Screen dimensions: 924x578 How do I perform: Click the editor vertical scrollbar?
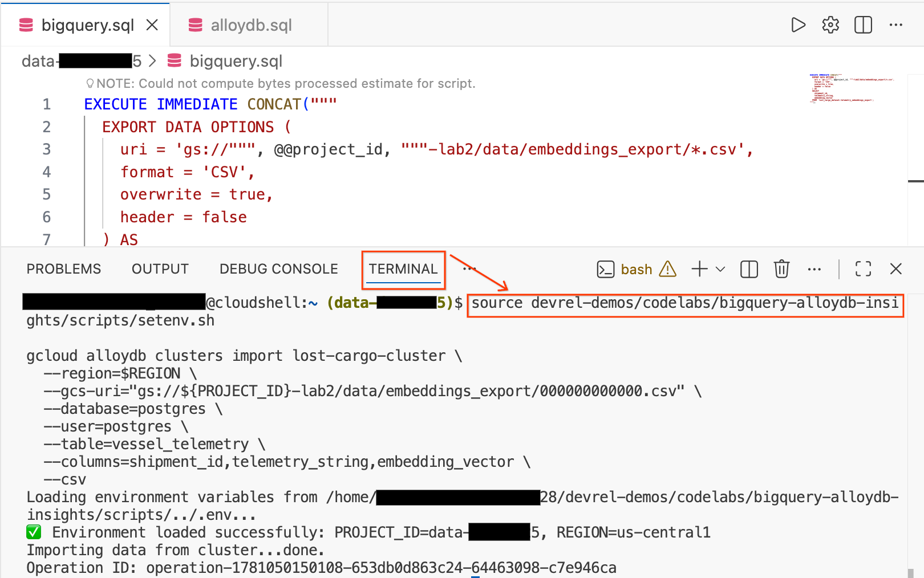915,160
